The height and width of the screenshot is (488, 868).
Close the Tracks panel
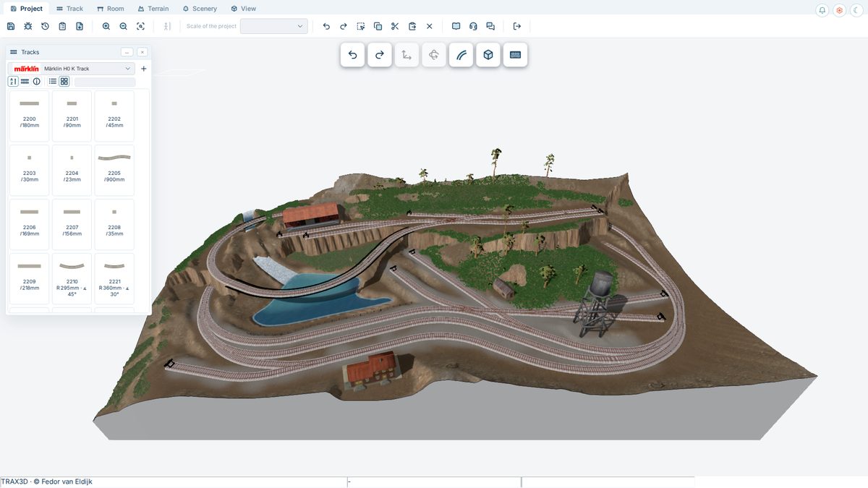click(x=142, y=52)
